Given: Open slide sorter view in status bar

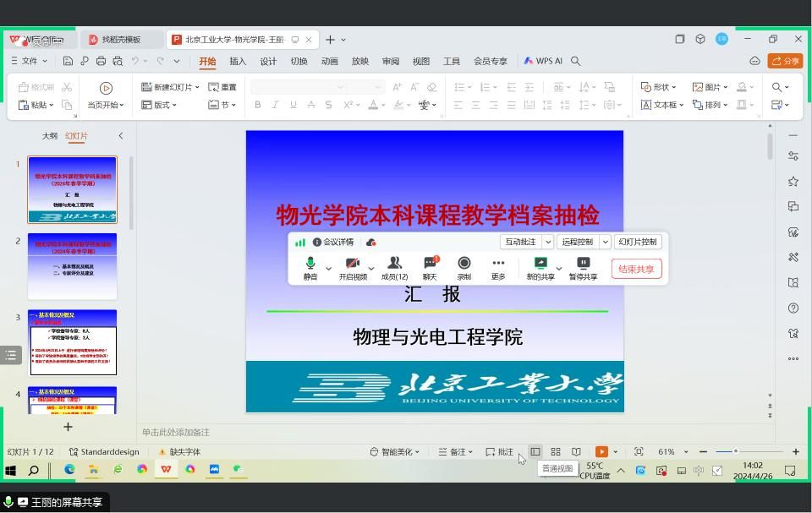Looking at the screenshot, I should (556, 451).
